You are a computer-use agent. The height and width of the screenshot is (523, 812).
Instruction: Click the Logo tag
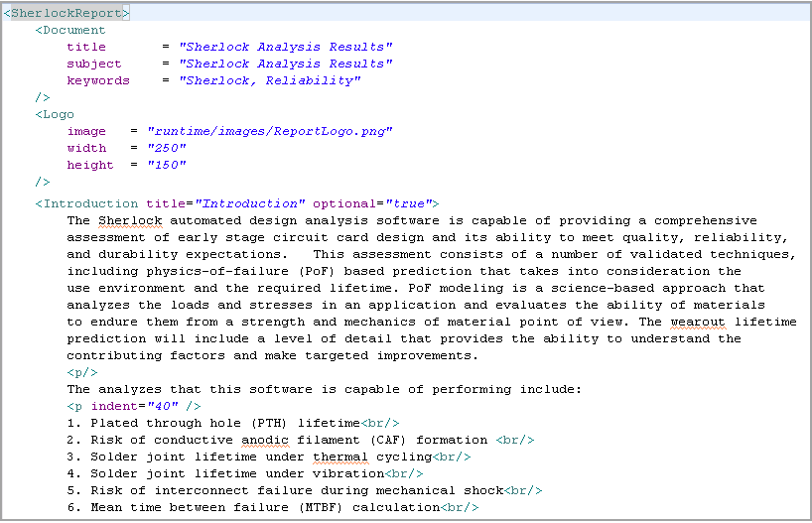click(55, 114)
